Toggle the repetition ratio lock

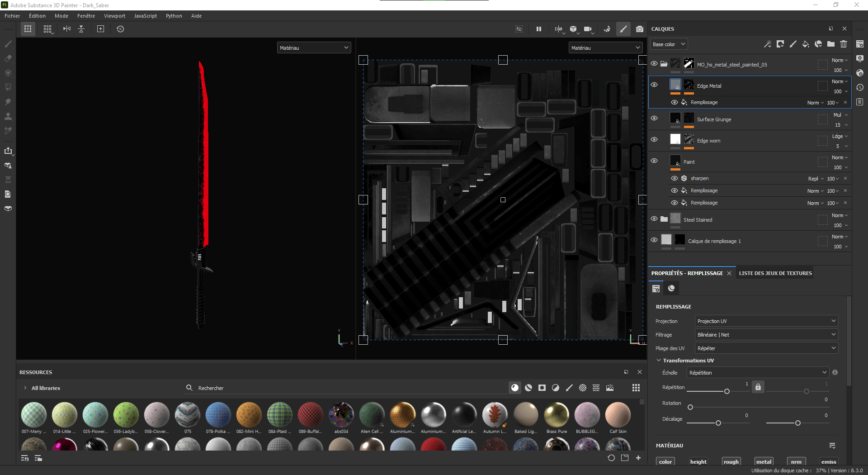(758, 387)
